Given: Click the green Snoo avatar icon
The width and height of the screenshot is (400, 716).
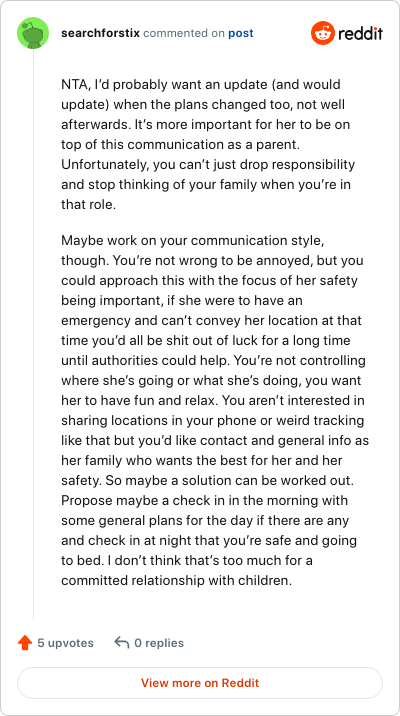Looking at the screenshot, I should 33,33.
